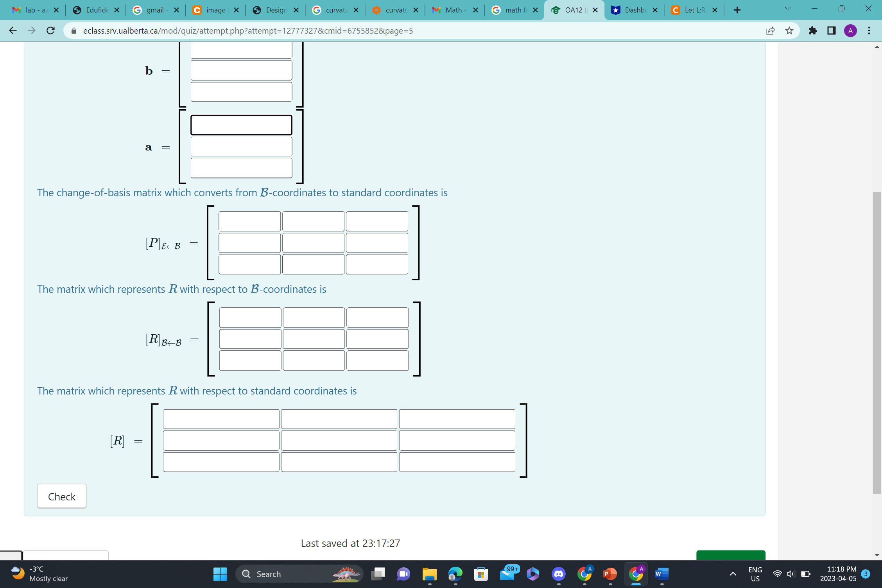Open File Explorer from the taskbar

[x=429, y=574]
